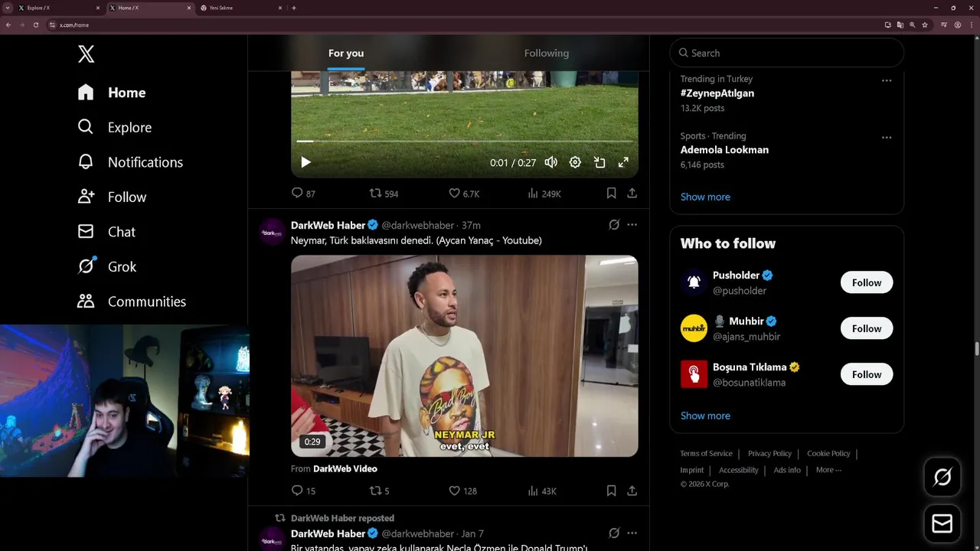This screenshot has width=980, height=551.
Task: Open Home from the left sidebar
Action: pyautogui.click(x=112, y=93)
